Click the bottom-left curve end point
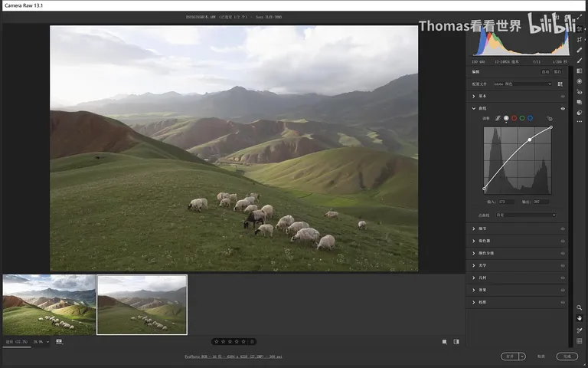Screen dimensions: 588x368 coord(484,189)
